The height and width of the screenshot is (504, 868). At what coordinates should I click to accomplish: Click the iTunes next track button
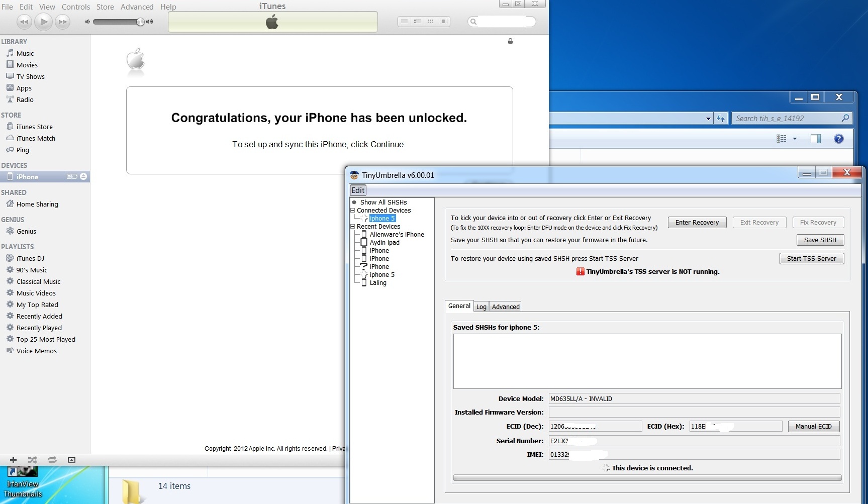62,22
